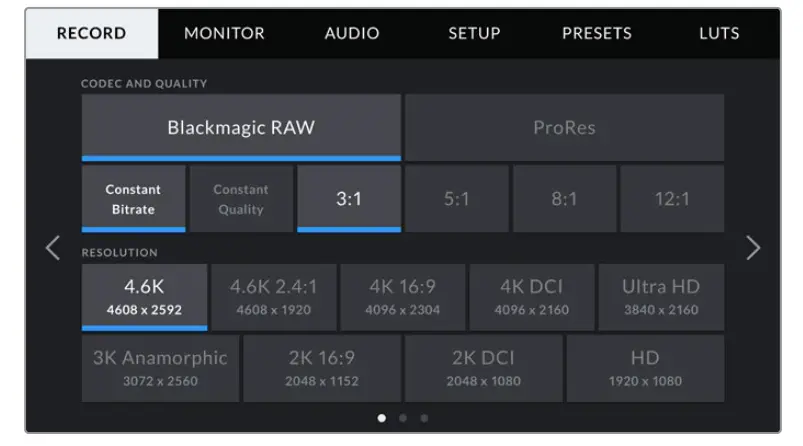The height and width of the screenshot is (446, 803).
Task: Choose Constant Quality mode
Action: click(x=241, y=199)
